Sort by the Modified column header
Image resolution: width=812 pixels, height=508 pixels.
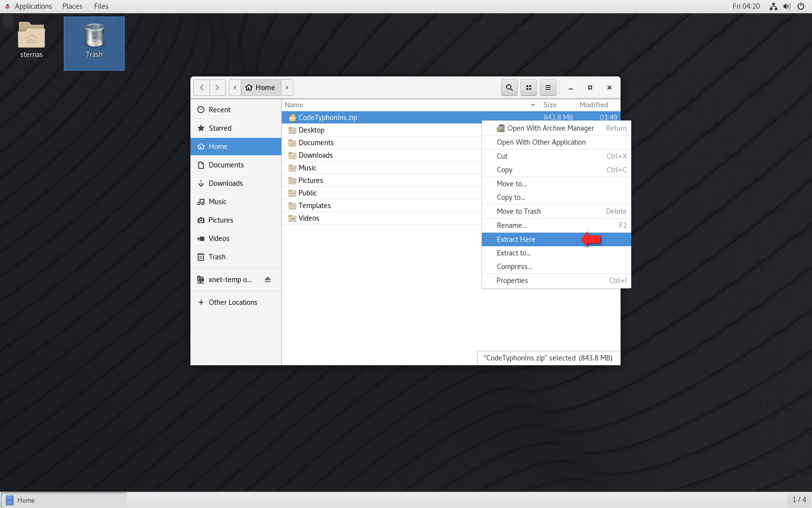[x=598, y=105]
